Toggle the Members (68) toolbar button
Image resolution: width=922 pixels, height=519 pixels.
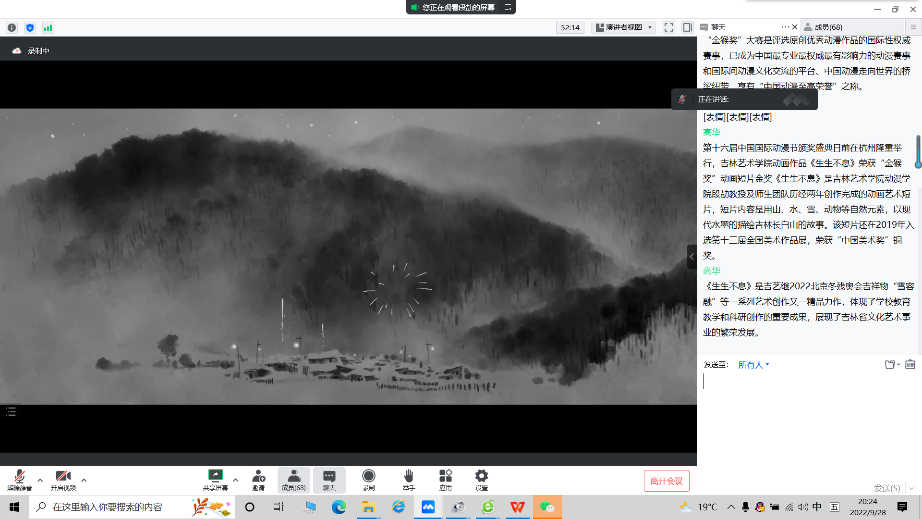[293, 480]
